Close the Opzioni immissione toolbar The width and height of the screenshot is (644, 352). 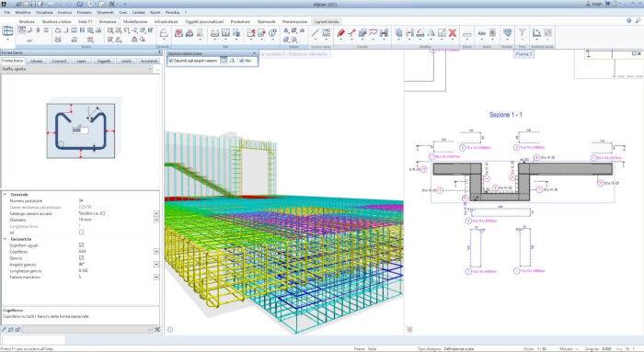(254, 53)
